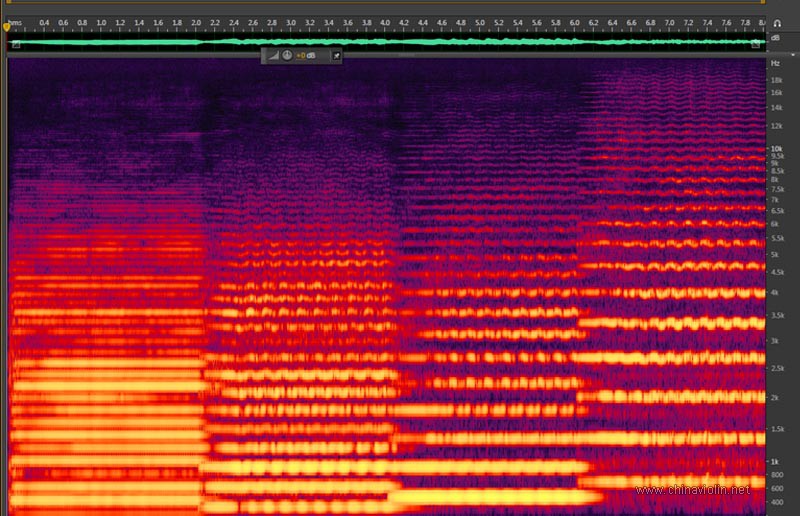Select the yellow playhead marker on the timeline

(x=6, y=26)
